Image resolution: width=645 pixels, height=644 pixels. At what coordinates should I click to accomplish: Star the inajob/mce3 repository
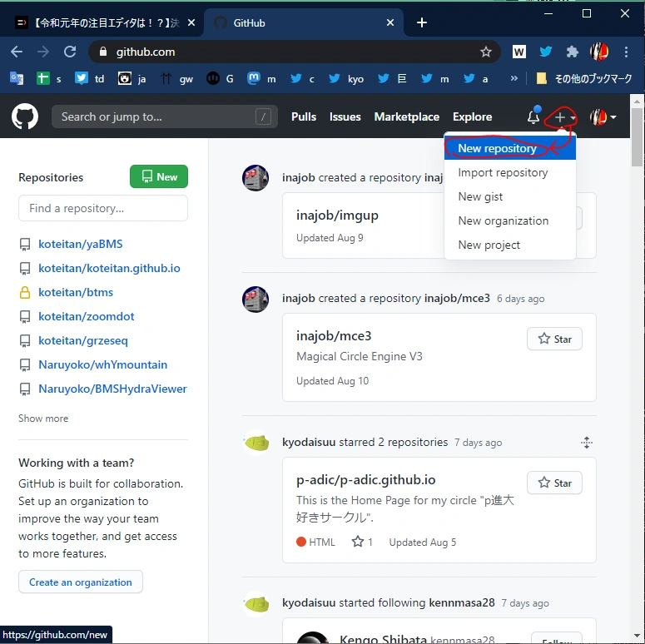click(554, 339)
